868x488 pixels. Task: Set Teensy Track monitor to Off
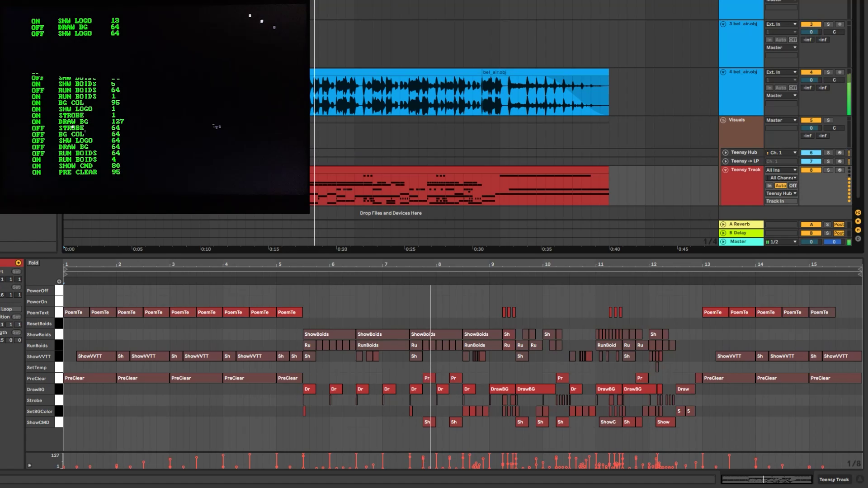click(793, 186)
